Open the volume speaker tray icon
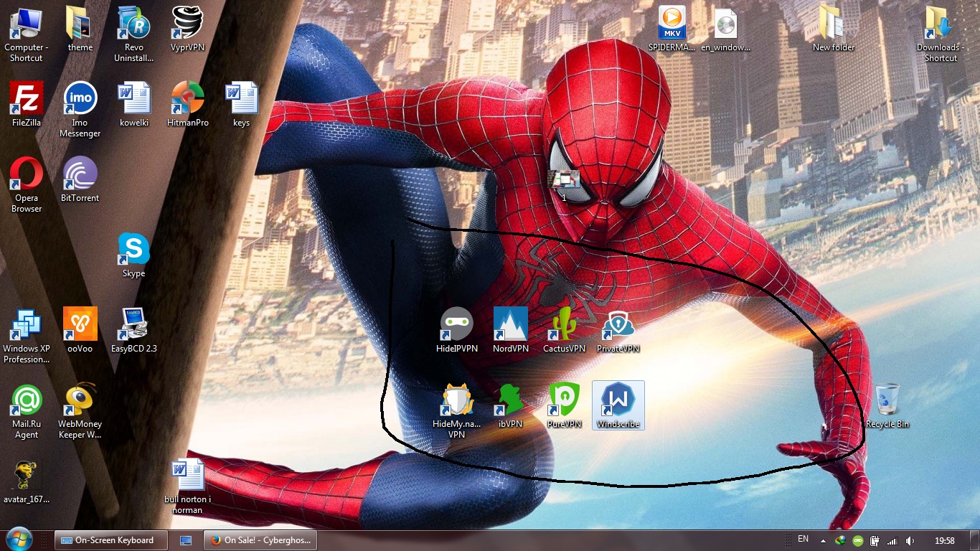The width and height of the screenshot is (980, 551). (910, 541)
